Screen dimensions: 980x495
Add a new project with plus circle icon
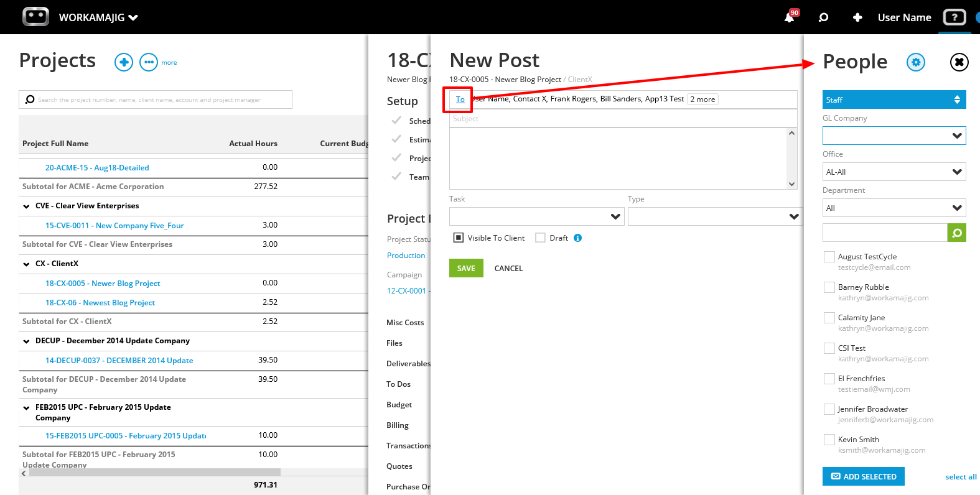pyautogui.click(x=124, y=62)
